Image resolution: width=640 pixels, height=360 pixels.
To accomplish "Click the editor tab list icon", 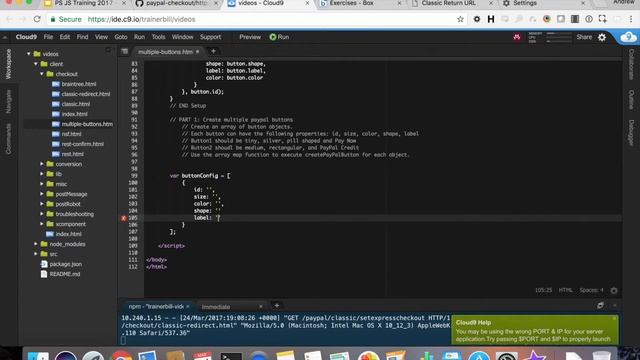I will coord(124,51).
